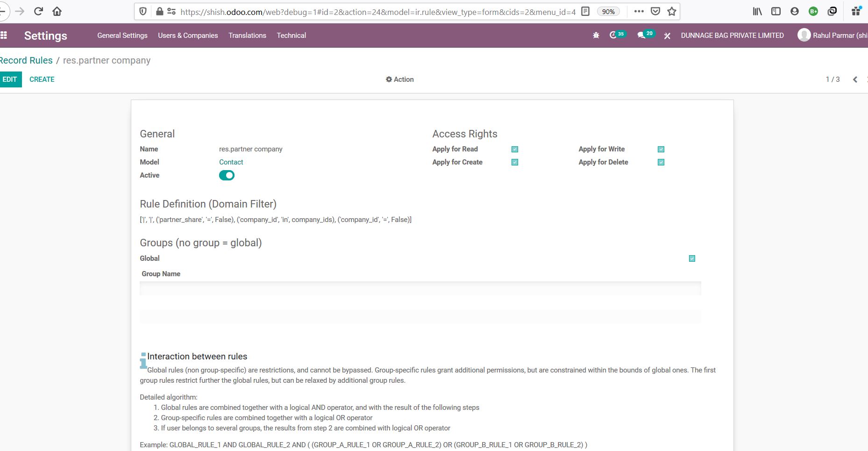868x451 pixels.
Task: Open DUNNAGE BAG PRIVATE LIMITED company switcher
Action: point(732,36)
